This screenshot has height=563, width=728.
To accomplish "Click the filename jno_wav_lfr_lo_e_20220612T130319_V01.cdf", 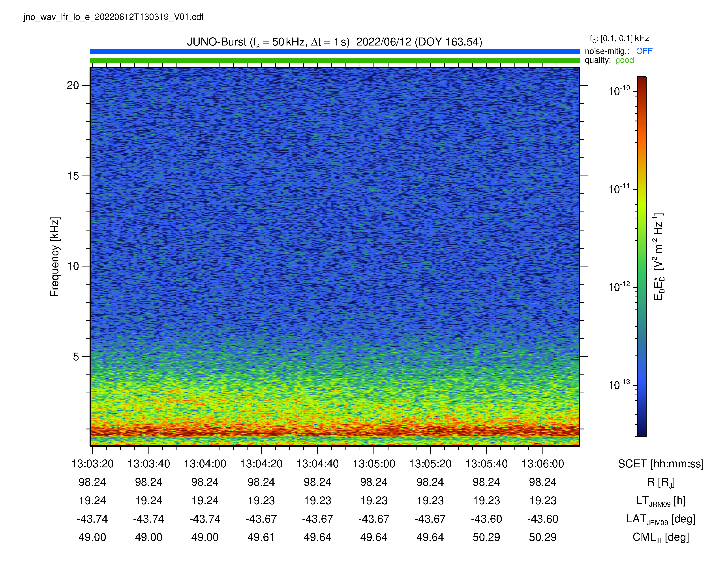I will 113,17.
